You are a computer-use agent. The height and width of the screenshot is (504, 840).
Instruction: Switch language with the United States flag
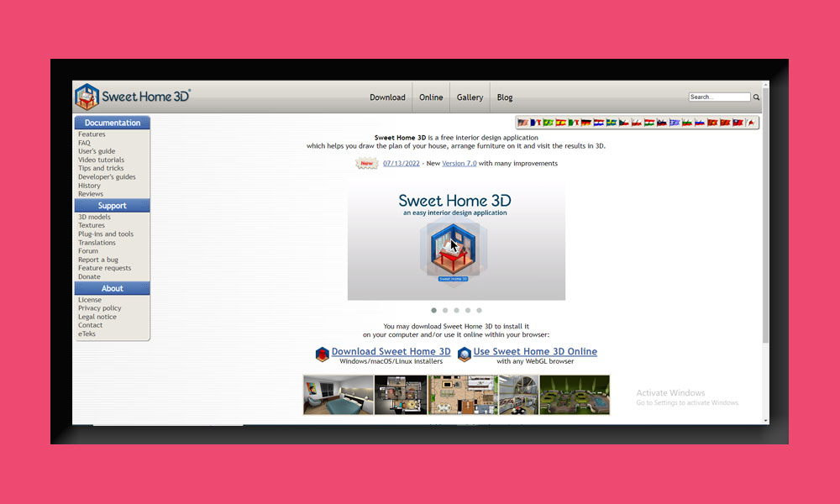[x=522, y=123]
